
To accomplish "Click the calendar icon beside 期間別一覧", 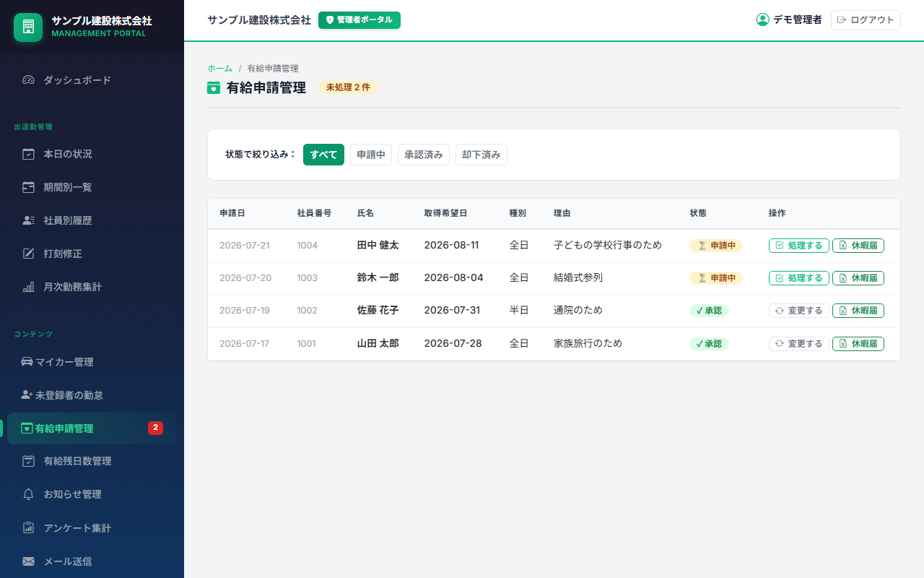I will point(29,187).
